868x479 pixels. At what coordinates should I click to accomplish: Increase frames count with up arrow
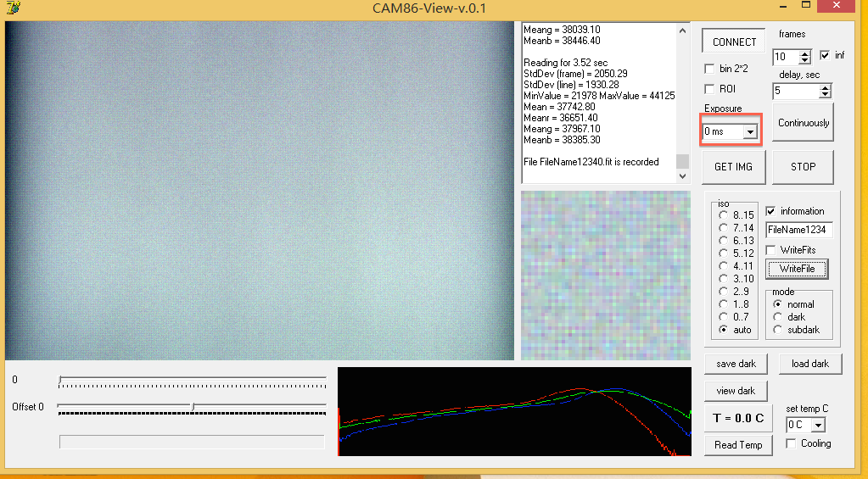click(805, 53)
